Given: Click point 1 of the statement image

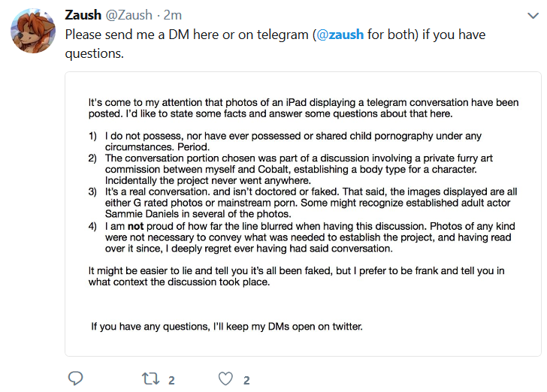Looking at the screenshot, I should click(x=285, y=141).
